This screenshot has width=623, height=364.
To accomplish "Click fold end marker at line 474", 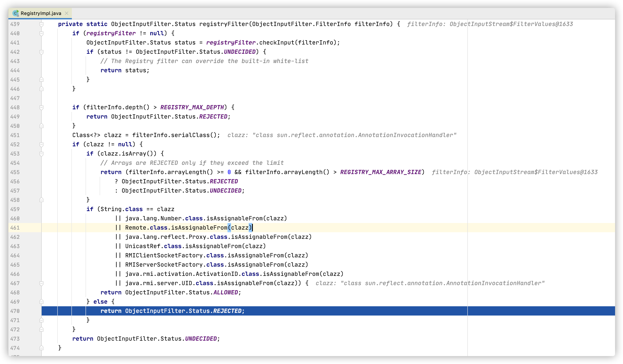I will (41, 348).
